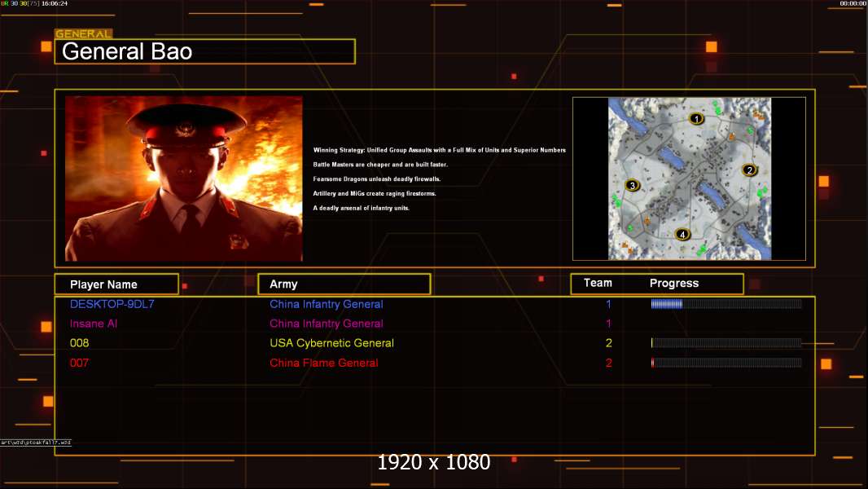Click team number for player 008
Image resolution: width=868 pixels, height=489 pixels.
(x=608, y=343)
